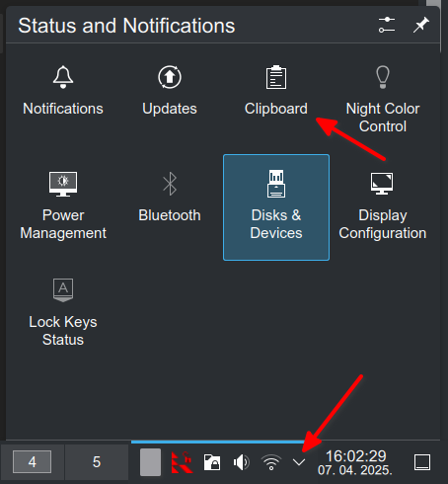Click the red tray application icon
448x484 pixels.
(x=183, y=462)
